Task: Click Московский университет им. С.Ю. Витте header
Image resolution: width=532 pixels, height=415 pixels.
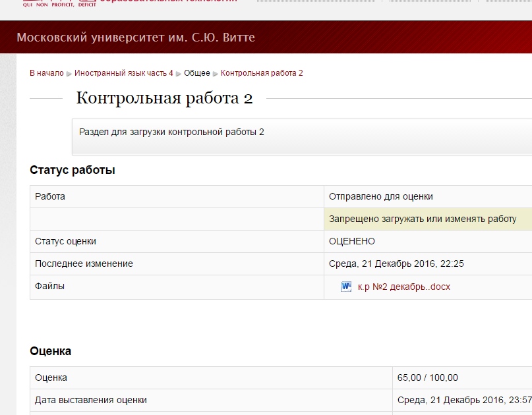Action: (136, 38)
